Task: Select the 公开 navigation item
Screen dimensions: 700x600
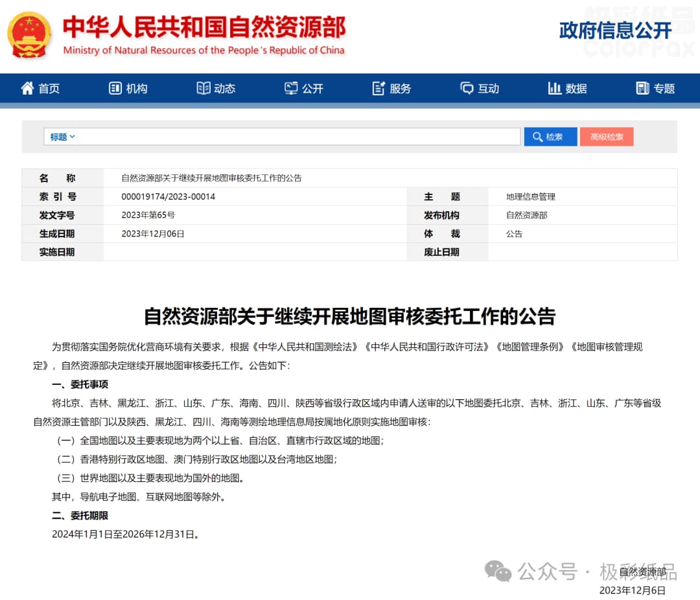Action: click(x=304, y=88)
